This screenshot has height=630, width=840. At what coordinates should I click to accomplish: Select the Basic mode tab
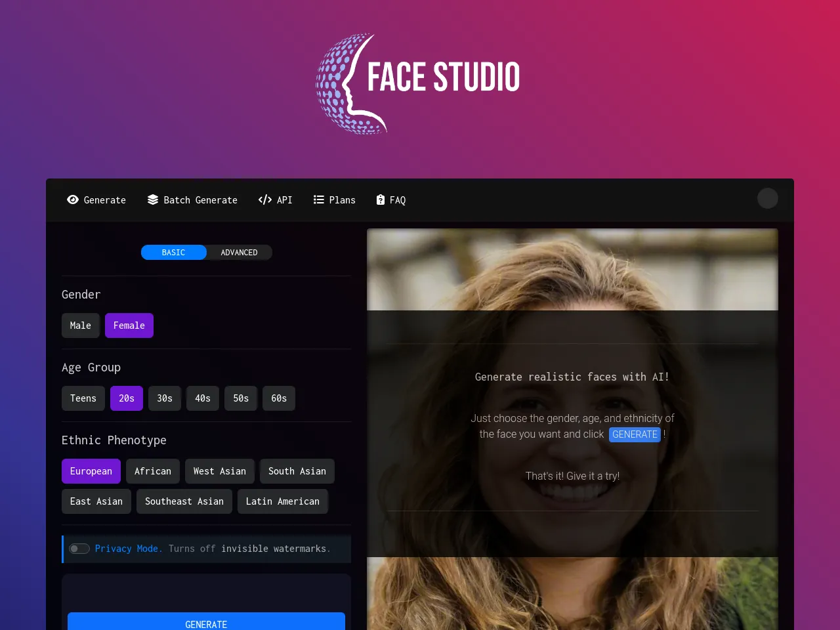(173, 253)
